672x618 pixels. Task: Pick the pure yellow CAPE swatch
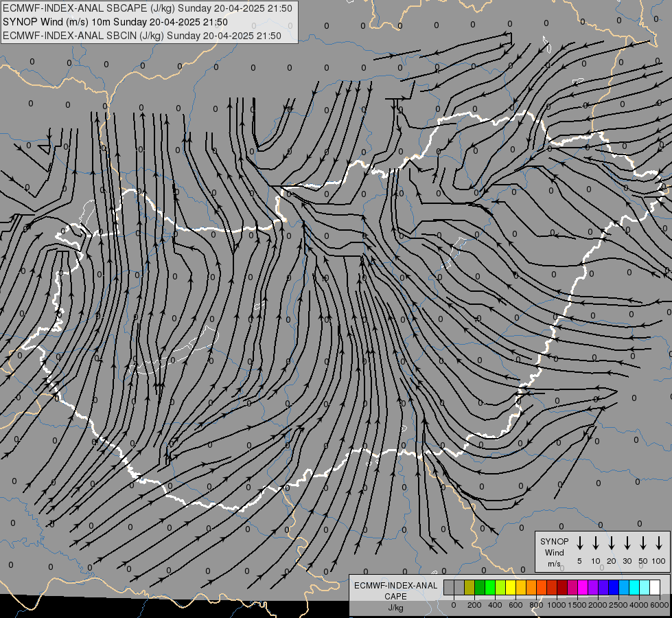click(x=511, y=587)
